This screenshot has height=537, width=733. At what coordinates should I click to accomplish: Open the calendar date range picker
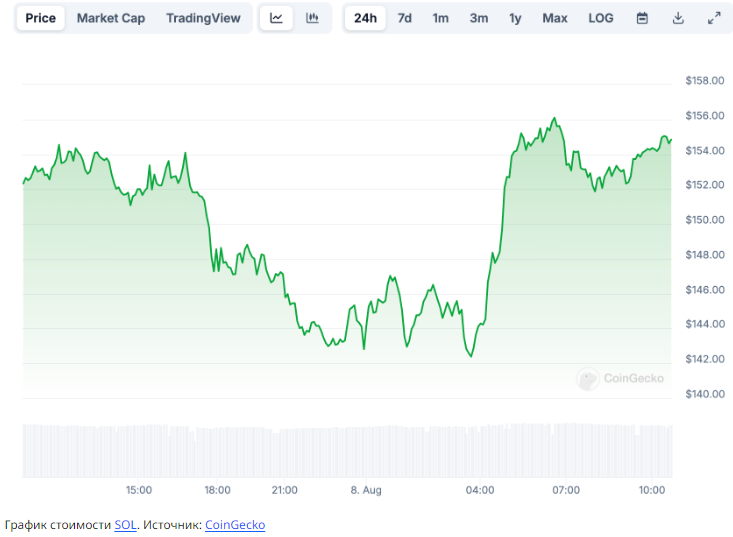point(642,18)
